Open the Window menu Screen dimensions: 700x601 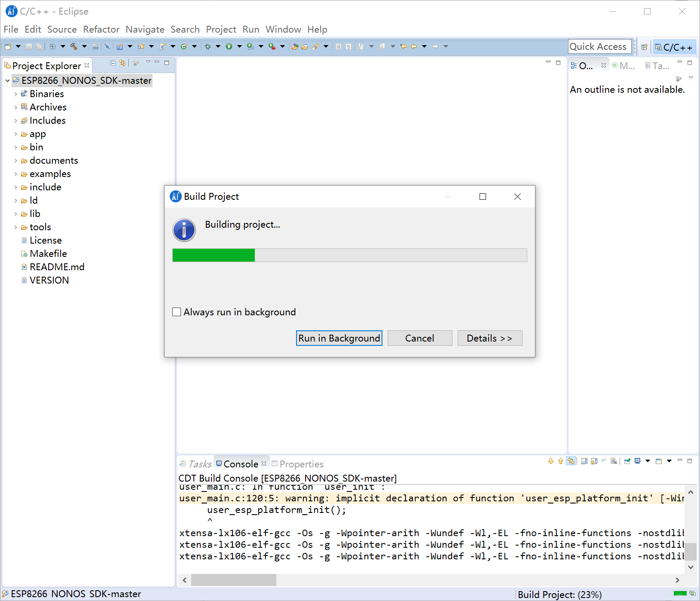tap(283, 29)
